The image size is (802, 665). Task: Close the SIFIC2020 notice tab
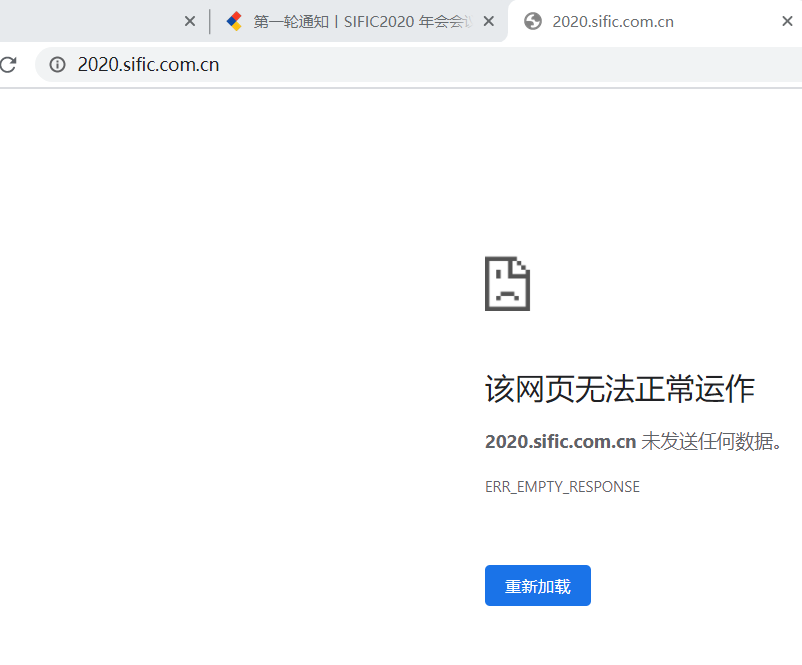click(487, 20)
